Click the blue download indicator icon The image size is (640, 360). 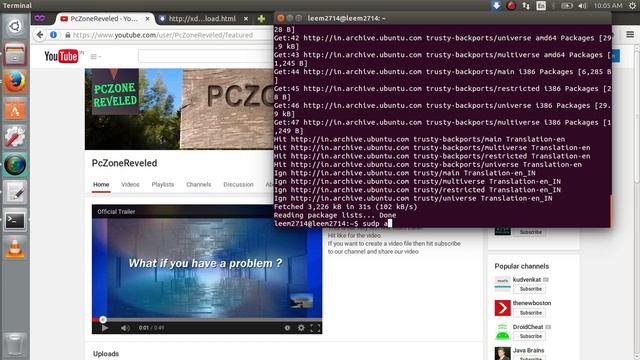click(x=496, y=6)
